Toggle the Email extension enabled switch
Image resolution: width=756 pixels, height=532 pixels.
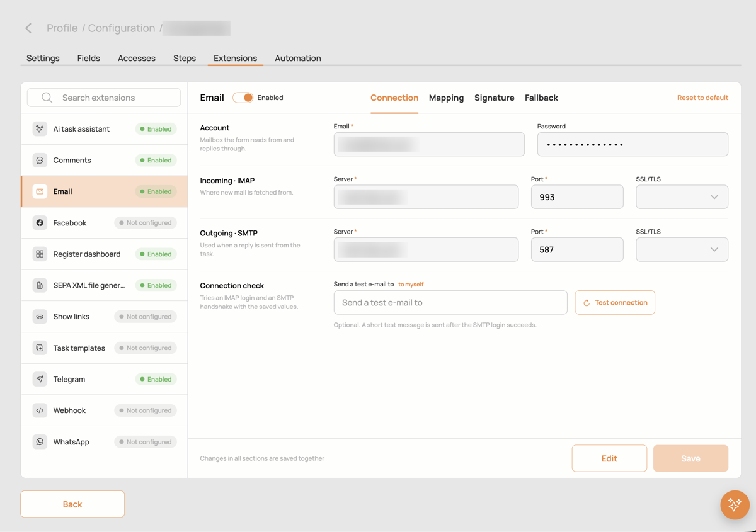pos(243,98)
